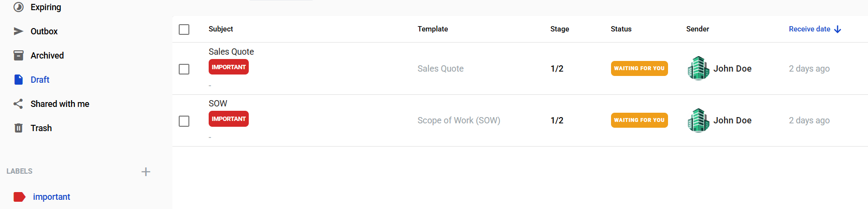
Task: Click John Doe avatar in Sales Quote row
Action: click(x=698, y=68)
